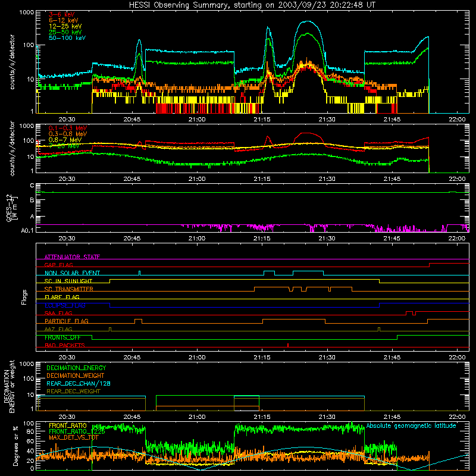The image size is (476, 476).
Task: Click the 21:30 time label below the MeV count-rate panel
Action: pyautogui.click(x=327, y=179)
